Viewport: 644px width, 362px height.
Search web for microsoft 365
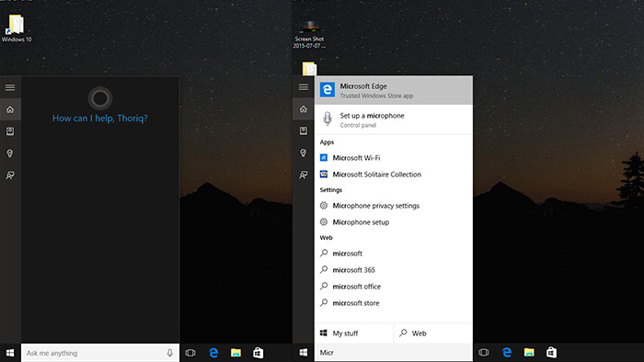(x=394, y=270)
